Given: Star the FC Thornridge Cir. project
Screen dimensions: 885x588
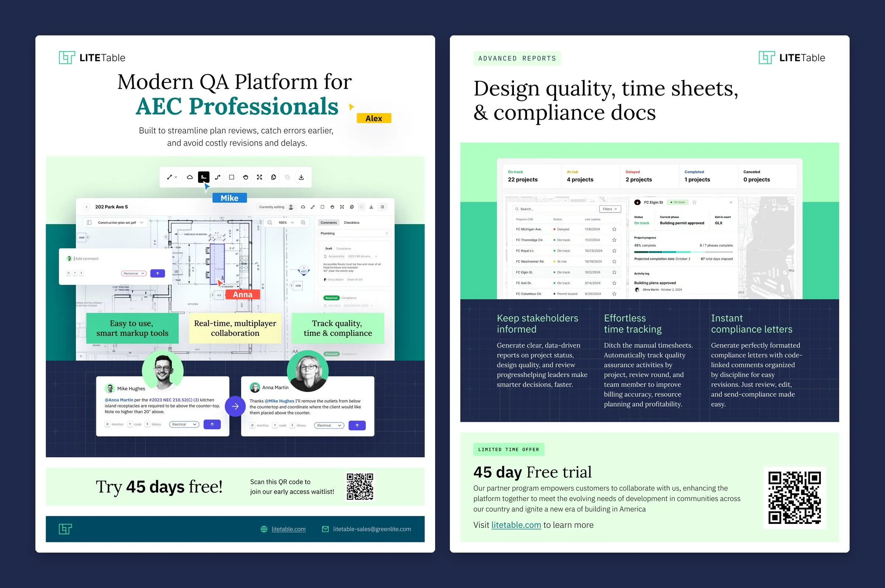Looking at the screenshot, I should click(614, 240).
